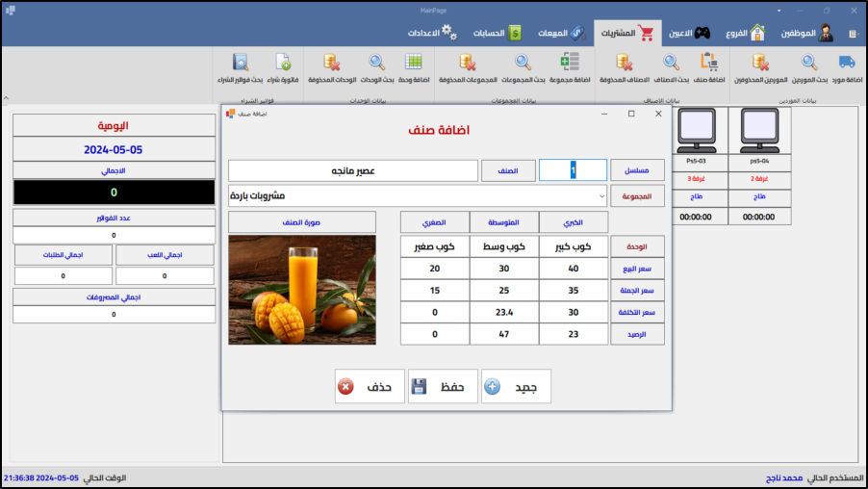
Task: Expand the group dropdown showing مشروبات باردة
Action: pos(602,196)
